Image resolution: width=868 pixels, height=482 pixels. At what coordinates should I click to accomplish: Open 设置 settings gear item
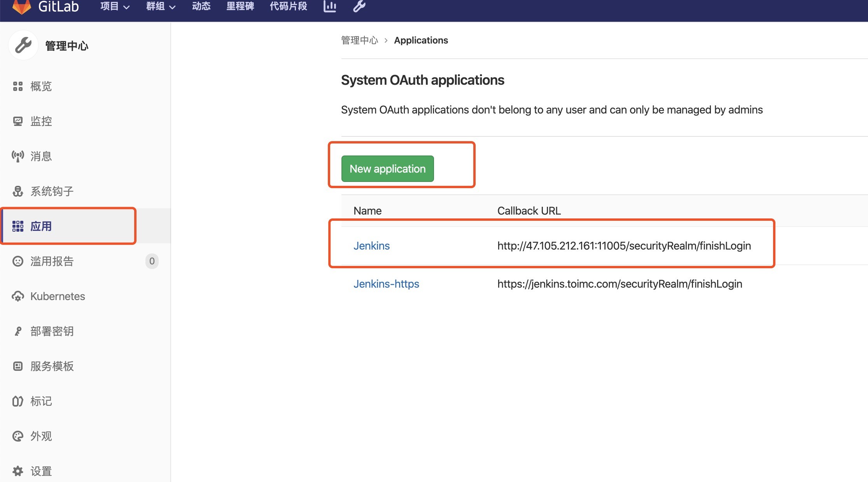coord(40,471)
